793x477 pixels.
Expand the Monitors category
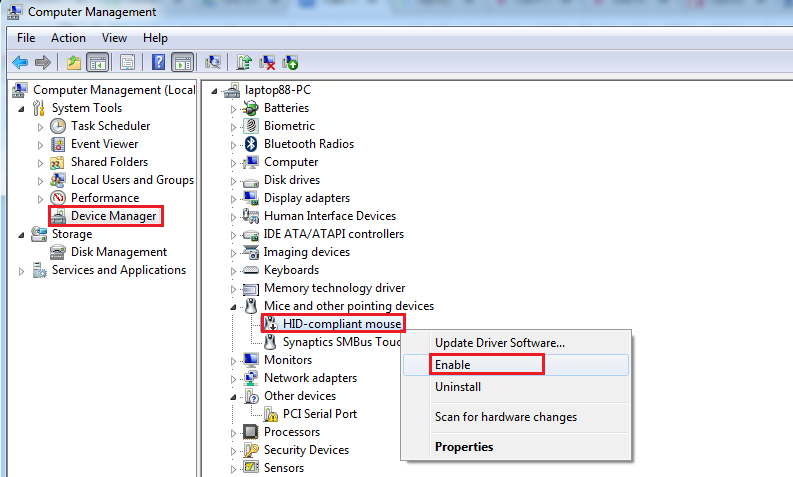point(233,361)
